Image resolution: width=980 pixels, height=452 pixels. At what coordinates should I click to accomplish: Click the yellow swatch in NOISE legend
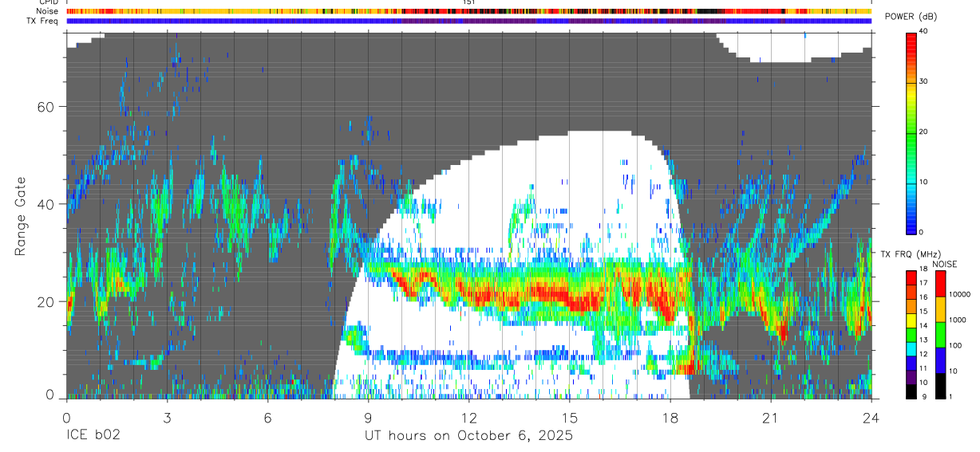941,309
